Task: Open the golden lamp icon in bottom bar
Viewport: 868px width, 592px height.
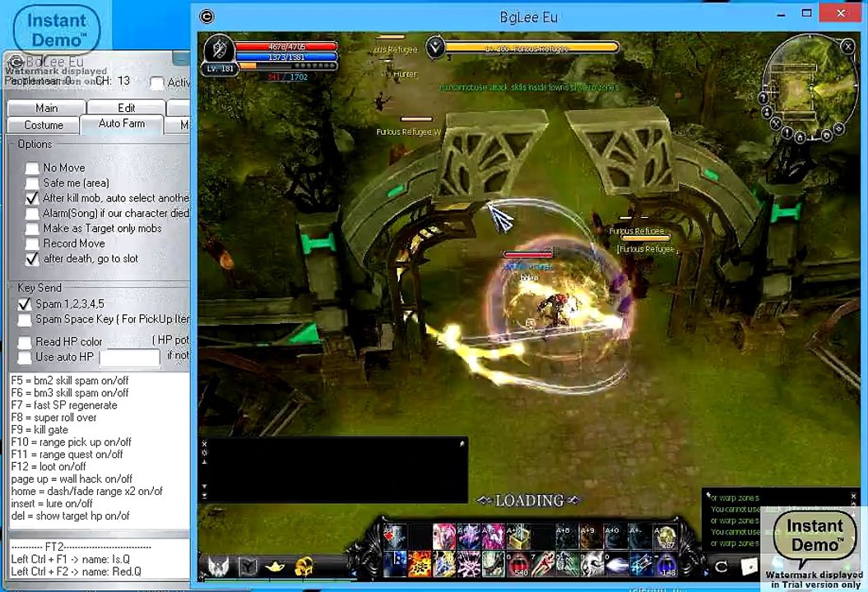Action: click(275, 567)
